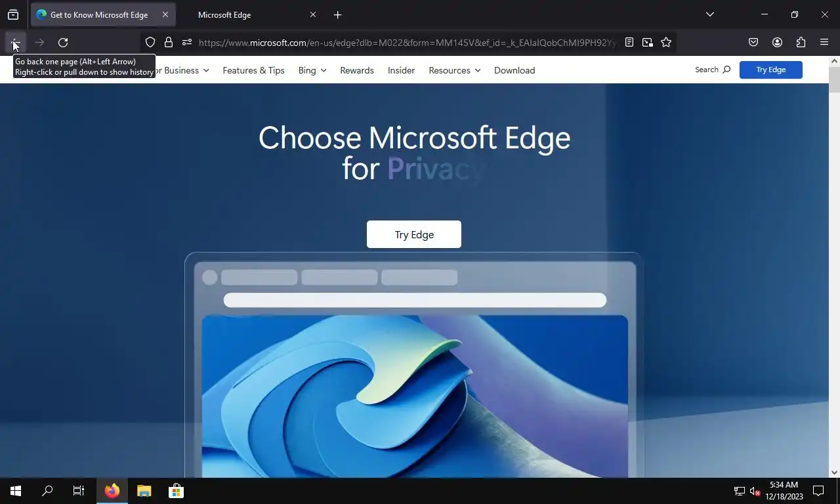Click the Edge logo illustration
Screen dimensions: 840x504
pos(415,396)
